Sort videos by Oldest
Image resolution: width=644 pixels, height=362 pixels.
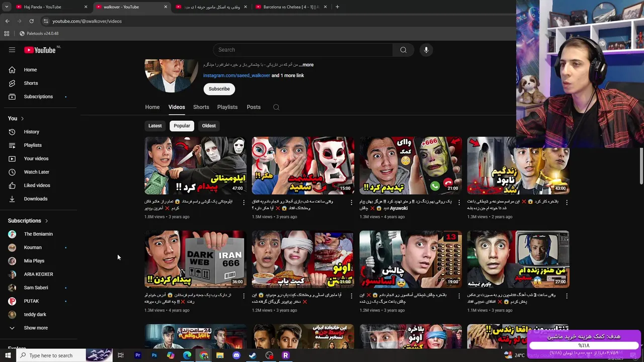click(209, 126)
